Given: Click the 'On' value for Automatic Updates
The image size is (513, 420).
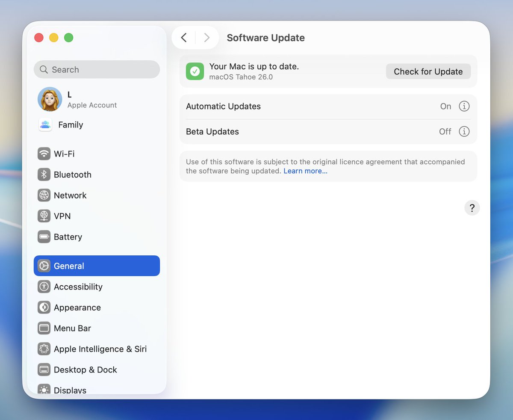Looking at the screenshot, I should click(x=446, y=106).
